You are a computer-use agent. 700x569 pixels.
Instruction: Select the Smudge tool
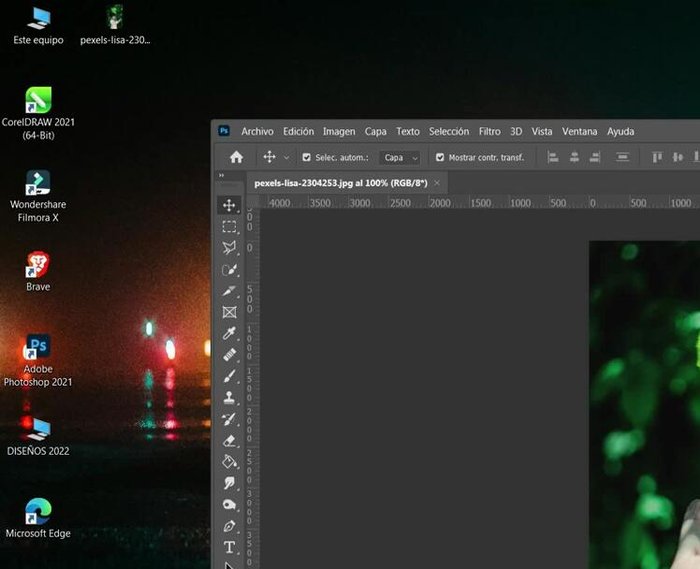[229, 483]
